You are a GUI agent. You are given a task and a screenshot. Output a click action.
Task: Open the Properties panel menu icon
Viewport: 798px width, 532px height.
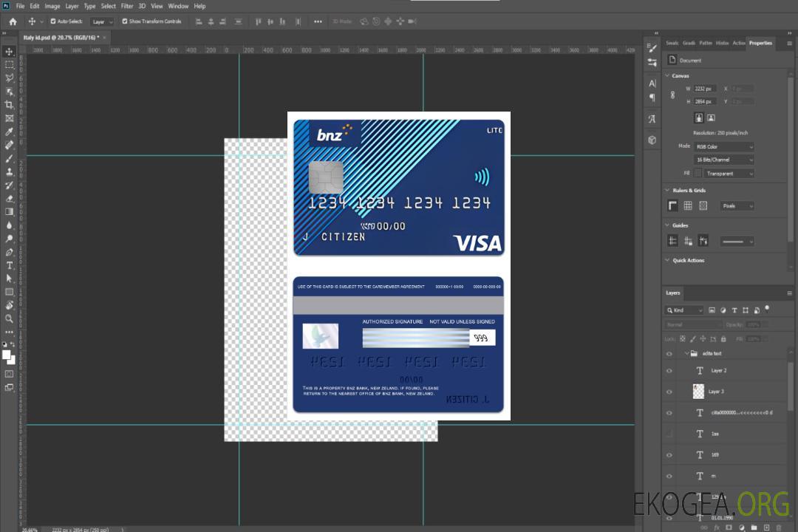point(789,44)
